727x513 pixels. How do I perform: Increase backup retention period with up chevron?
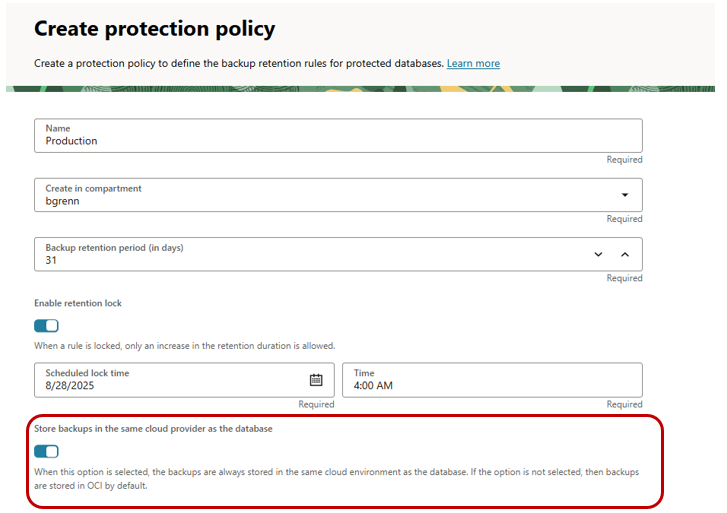point(625,254)
